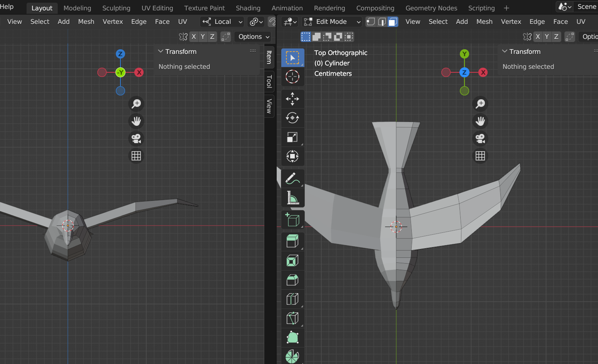Open the Mesh menu

pyautogui.click(x=86, y=22)
